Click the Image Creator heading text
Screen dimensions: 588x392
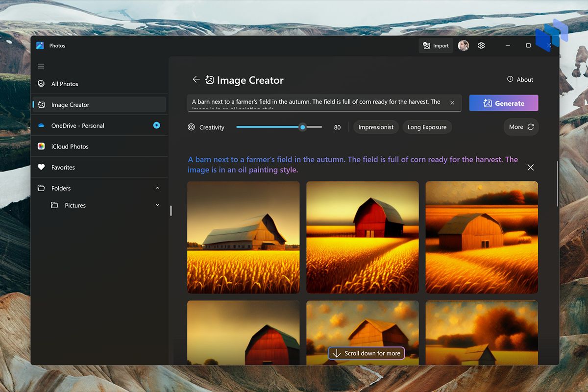click(x=250, y=80)
